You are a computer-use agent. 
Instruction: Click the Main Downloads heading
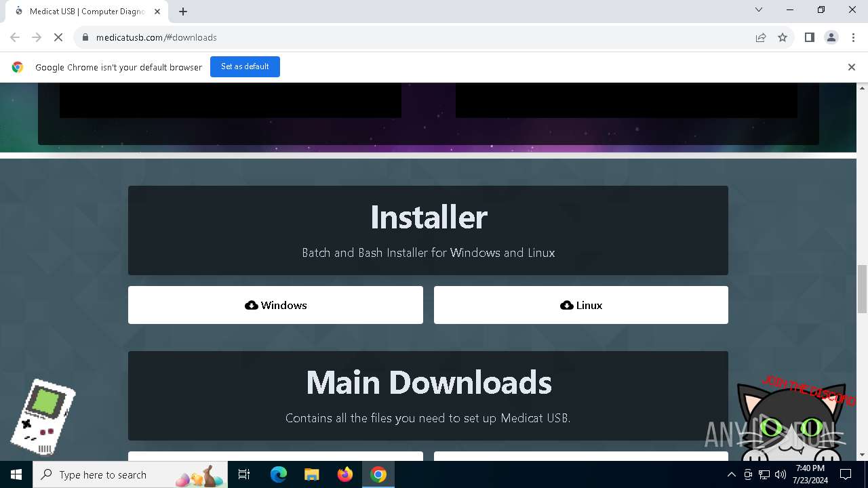(x=429, y=382)
